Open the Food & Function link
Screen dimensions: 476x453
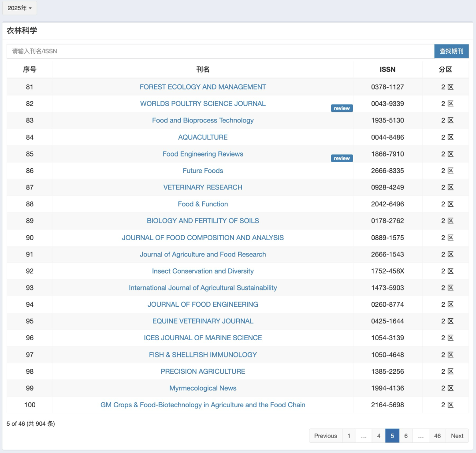click(203, 204)
